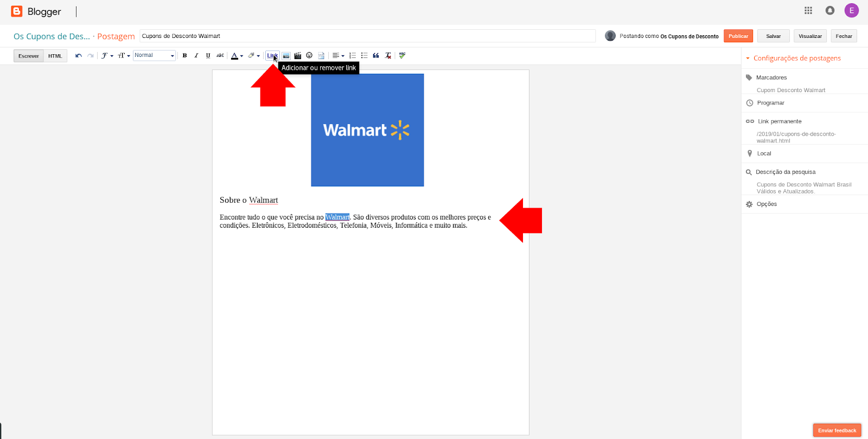The height and width of the screenshot is (439, 868).
Task: Apply a bulleted list
Action: (364, 56)
